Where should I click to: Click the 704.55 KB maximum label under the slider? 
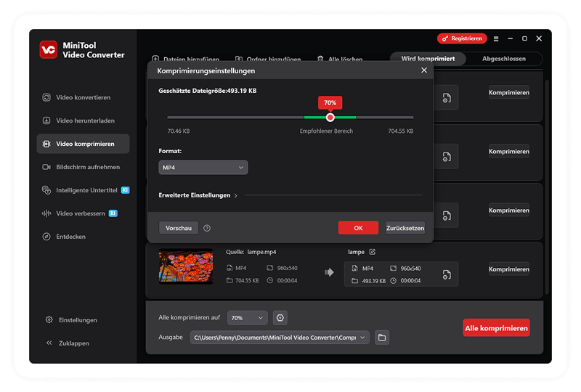click(x=401, y=131)
